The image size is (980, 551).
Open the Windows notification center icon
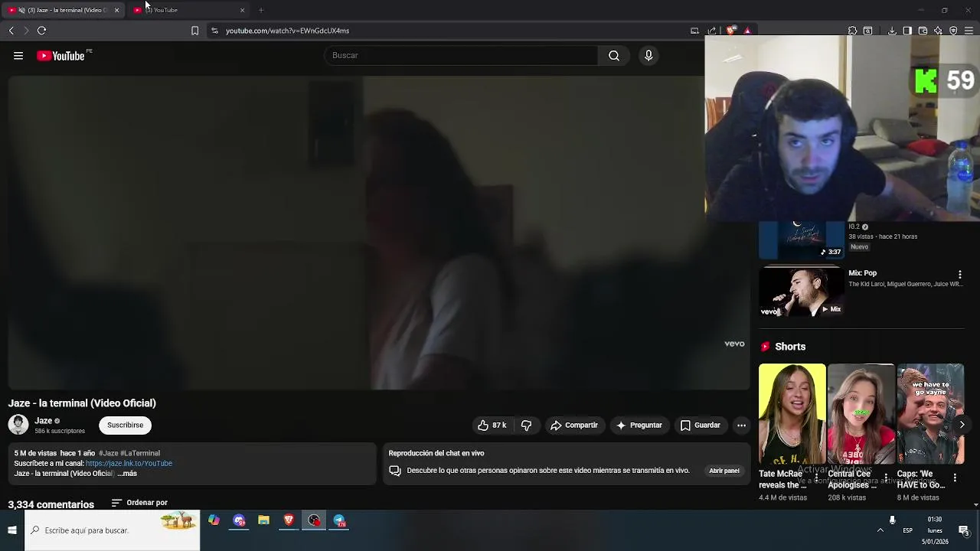tap(963, 530)
